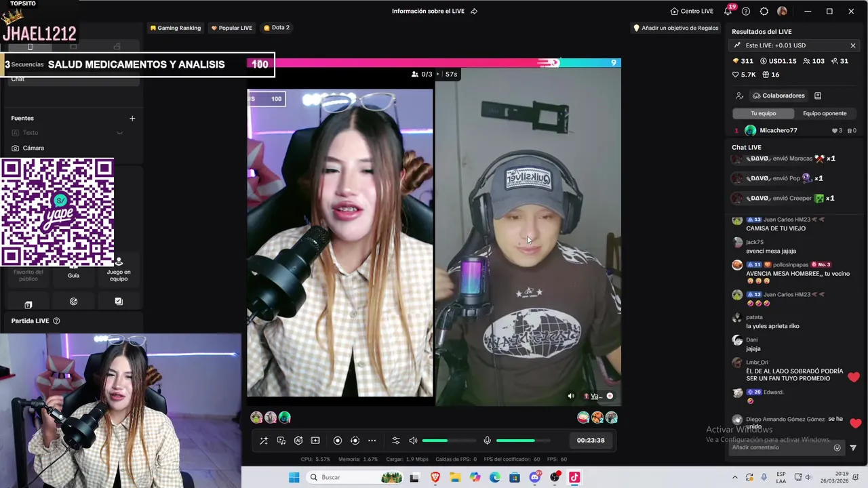Switch to Tu equipo tab
Screen dimensions: 868x488
764,113
